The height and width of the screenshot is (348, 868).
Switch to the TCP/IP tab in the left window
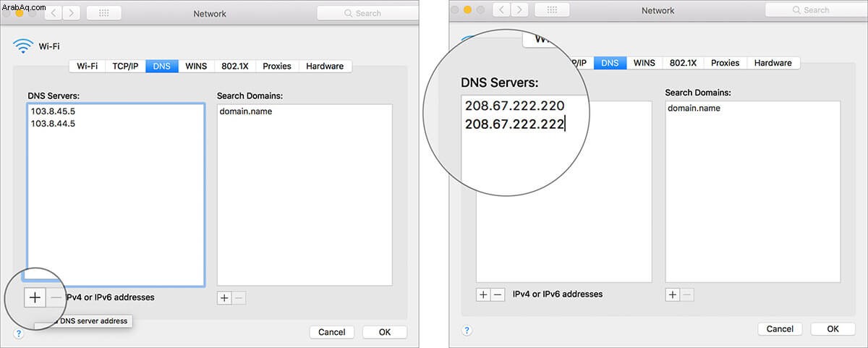pyautogui.click(x=125, y=66)
